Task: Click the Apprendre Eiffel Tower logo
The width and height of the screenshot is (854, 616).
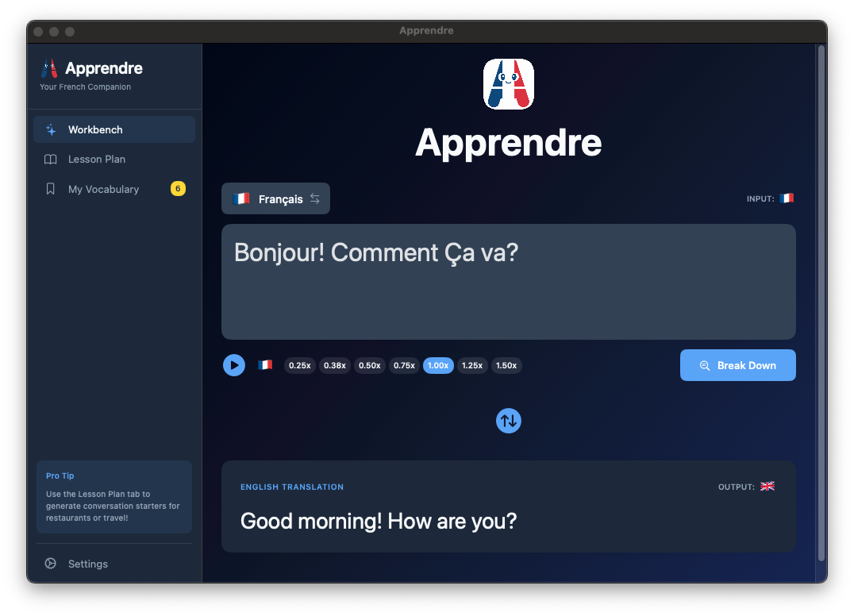Action: 508,83
